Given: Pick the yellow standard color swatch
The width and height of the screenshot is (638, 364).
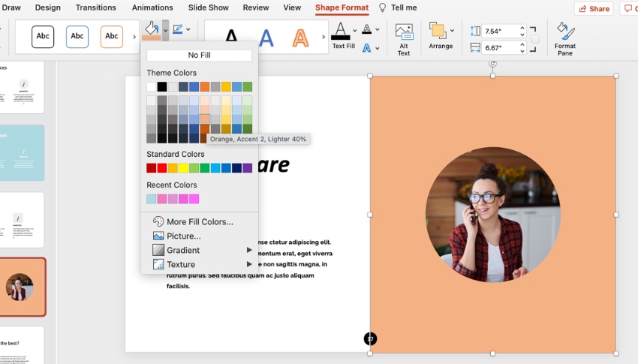Looking at the screenshot, I should [x=183, y=168].
